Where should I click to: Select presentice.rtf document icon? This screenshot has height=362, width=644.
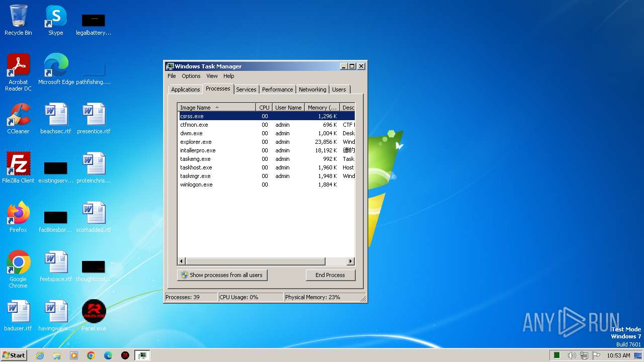94,118
